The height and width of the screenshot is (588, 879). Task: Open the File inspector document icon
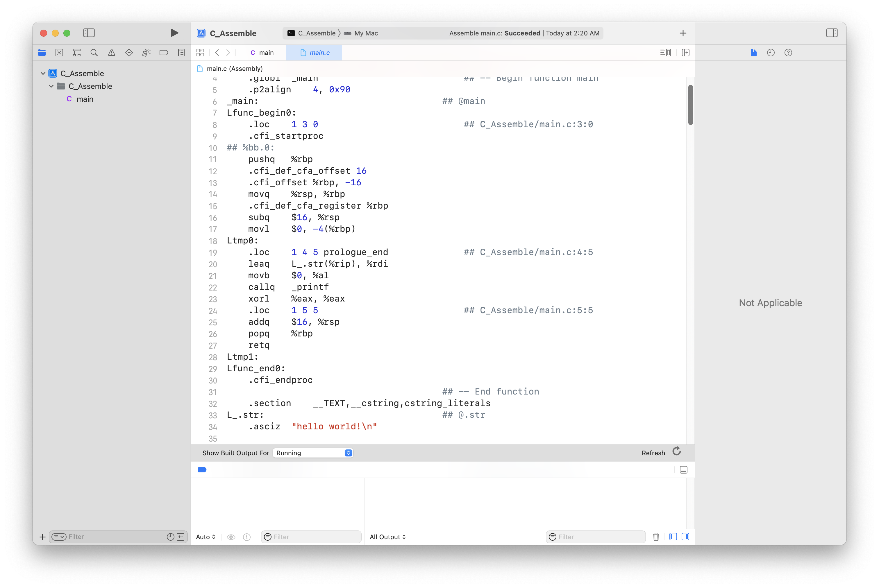click(x=753, y=53)
